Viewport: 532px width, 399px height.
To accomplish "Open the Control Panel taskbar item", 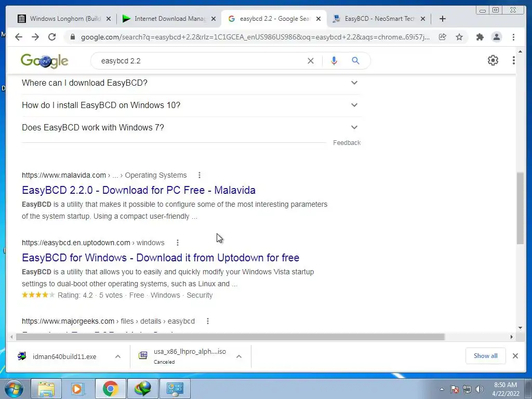I will click(175, 389).
